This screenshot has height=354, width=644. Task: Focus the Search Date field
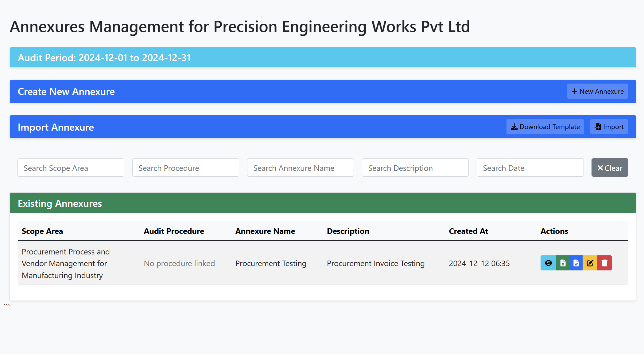(x=530, y=168)
